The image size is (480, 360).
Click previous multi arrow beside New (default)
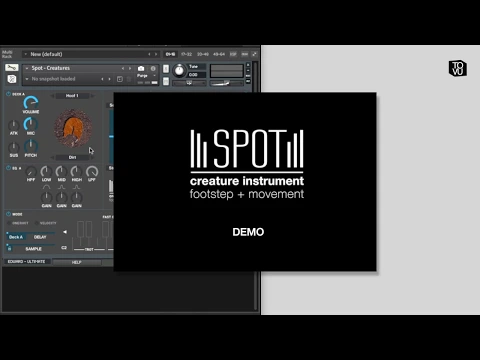pos(149,54)
